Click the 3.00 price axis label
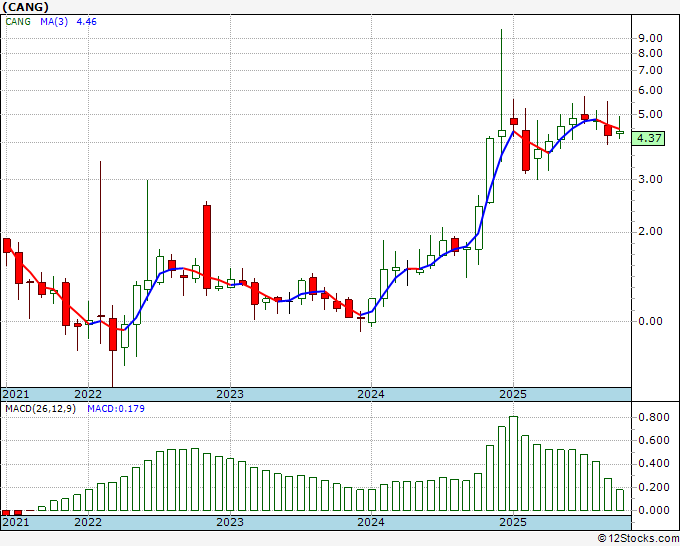680x546 pixels. click(x=651, y=179)
